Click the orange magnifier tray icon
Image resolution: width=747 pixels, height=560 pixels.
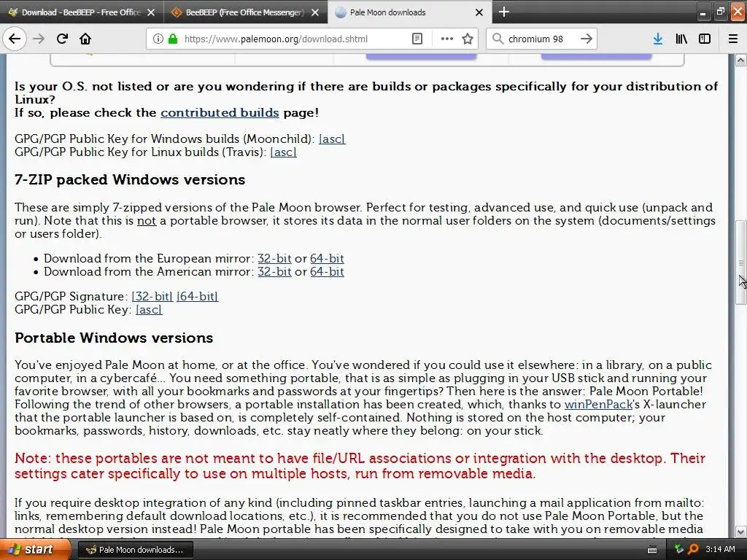click(x=693, y=550)
